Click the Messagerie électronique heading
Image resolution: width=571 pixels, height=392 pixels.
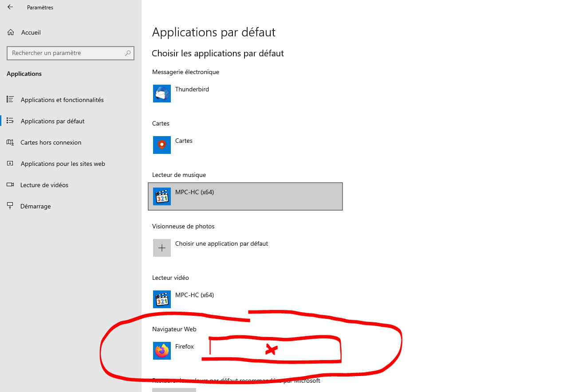tap(185, 72)
